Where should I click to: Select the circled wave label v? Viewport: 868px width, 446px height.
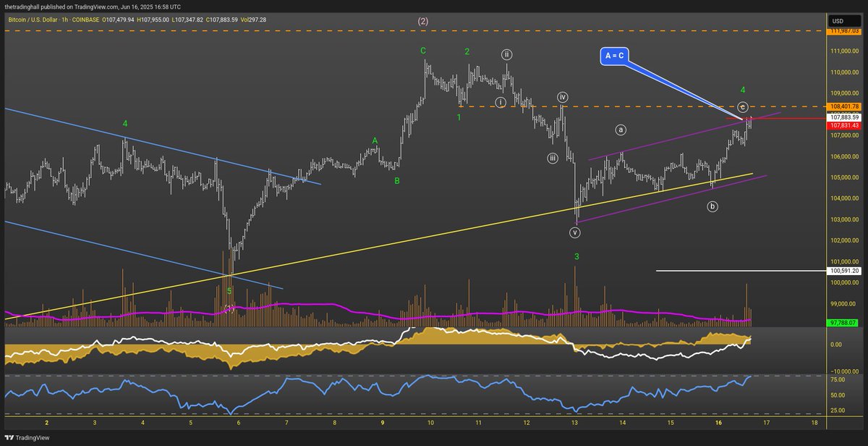(575, 232)
